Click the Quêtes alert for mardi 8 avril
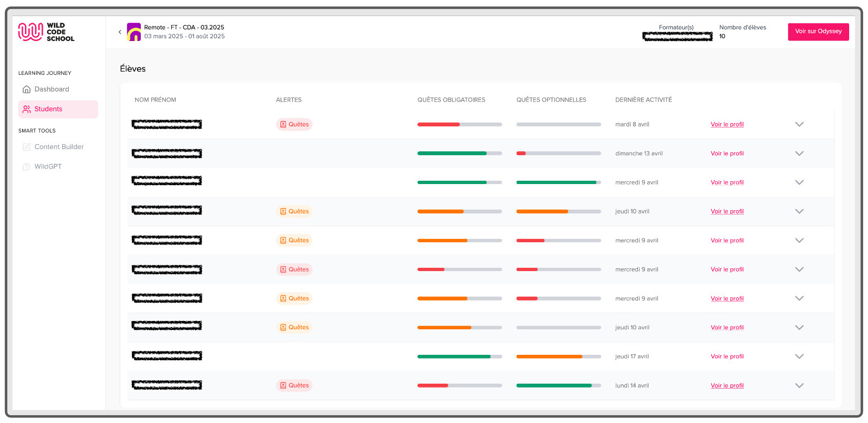The image size is (868, 423). tap(294, 124)
